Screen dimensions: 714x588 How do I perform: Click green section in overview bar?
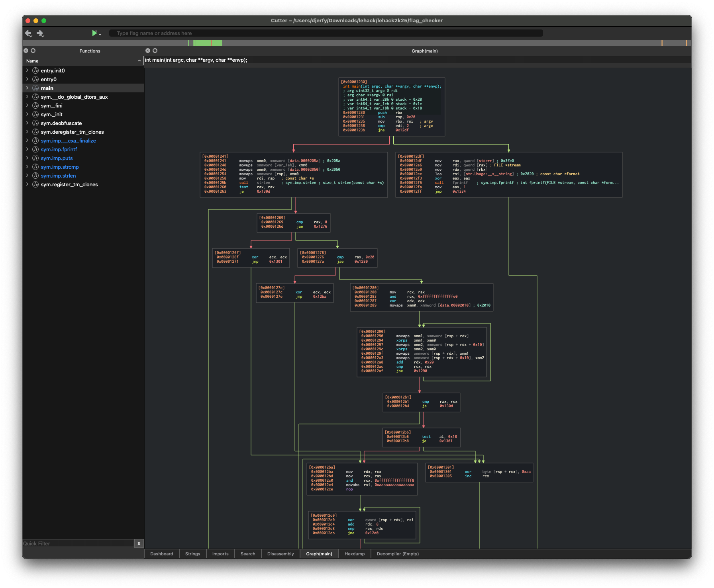point(207,43)
